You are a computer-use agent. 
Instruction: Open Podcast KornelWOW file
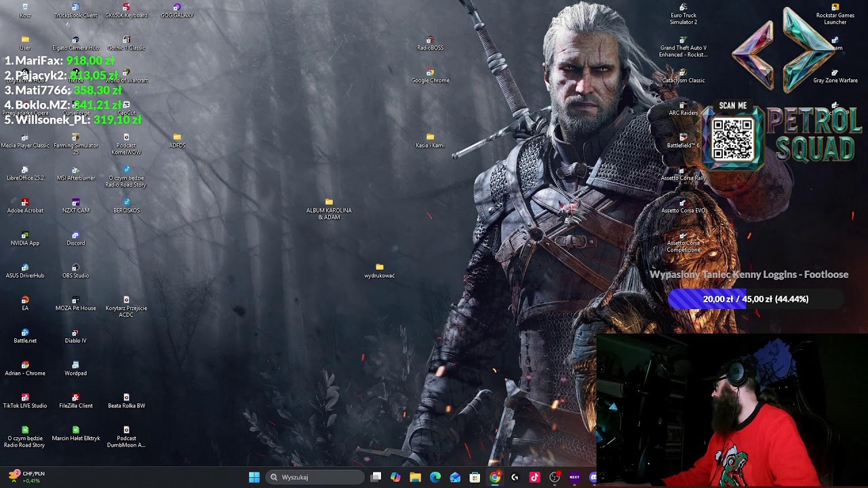pyautogui.click(x=126, y=144)
